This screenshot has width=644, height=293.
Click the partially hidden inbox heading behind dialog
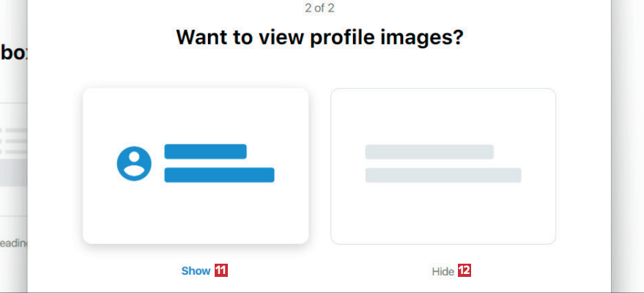coord(12,53)
